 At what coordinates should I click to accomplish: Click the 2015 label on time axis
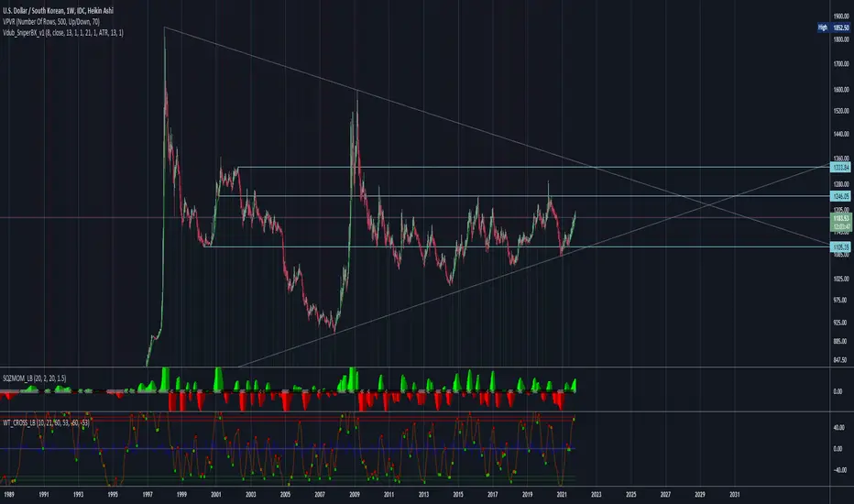[x=458, y=495]
